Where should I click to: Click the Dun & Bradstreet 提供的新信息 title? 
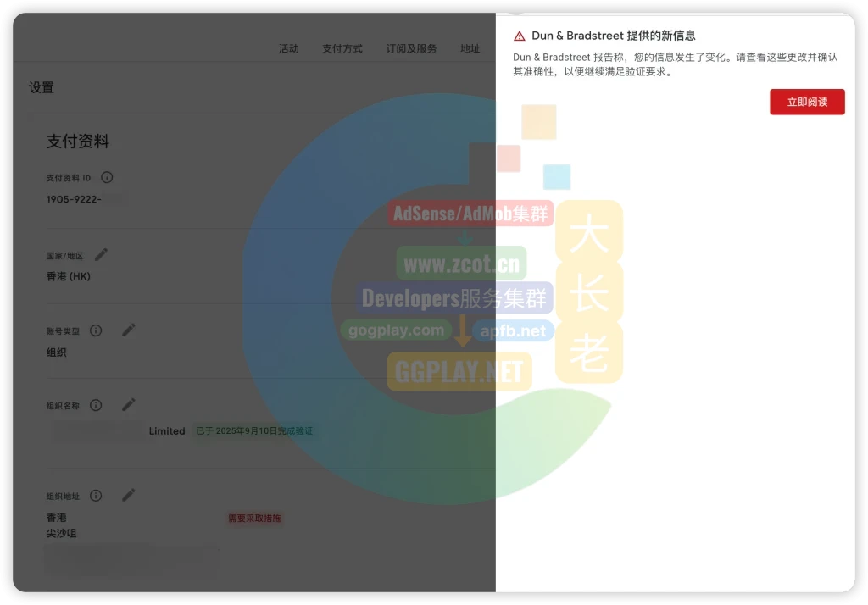click(x=614, y=36)
